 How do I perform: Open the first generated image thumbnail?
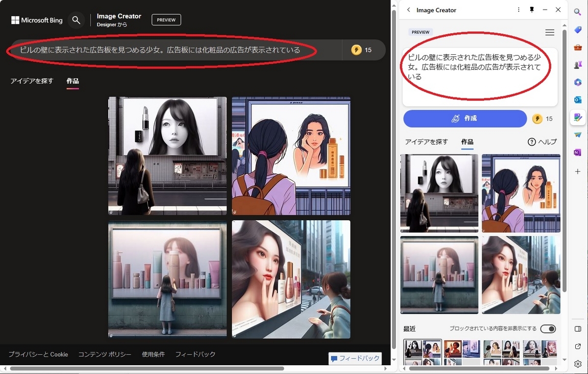pyautogui.click(x=167, y=155)
